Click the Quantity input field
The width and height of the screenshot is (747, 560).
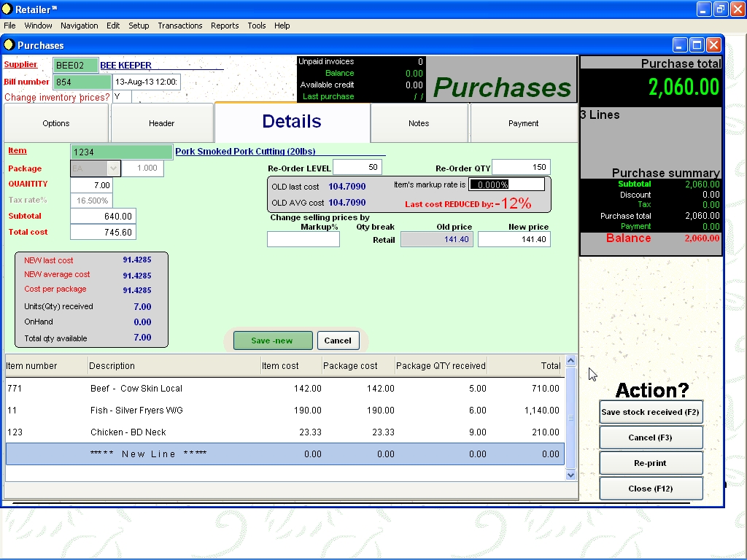91,185
